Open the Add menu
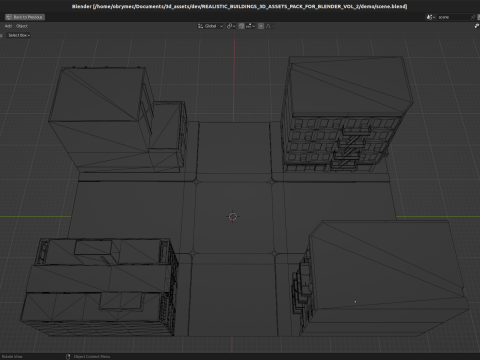The image size is (480, 360). point(8,26)
